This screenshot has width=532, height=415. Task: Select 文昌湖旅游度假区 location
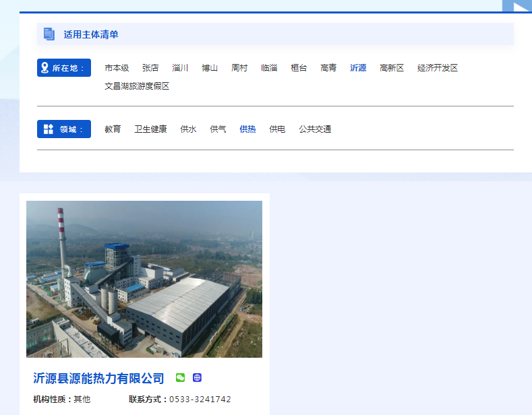point(137,86)
